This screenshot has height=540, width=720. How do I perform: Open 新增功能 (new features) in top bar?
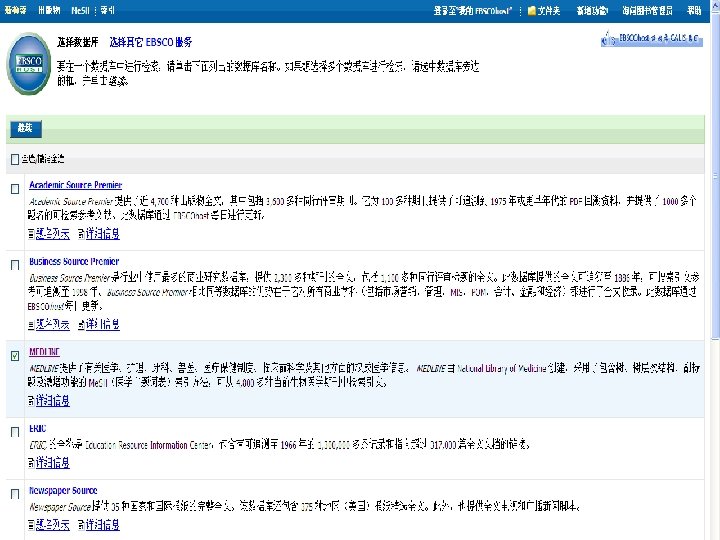[x=592, y=11]
